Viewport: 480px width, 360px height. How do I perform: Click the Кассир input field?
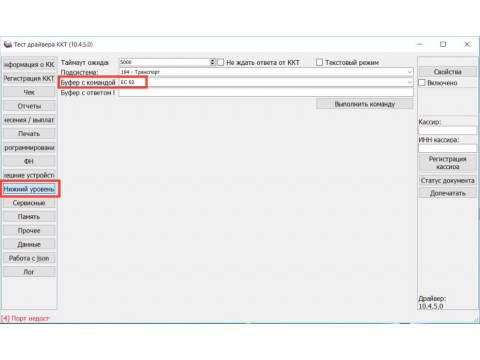tap(447, 130)
